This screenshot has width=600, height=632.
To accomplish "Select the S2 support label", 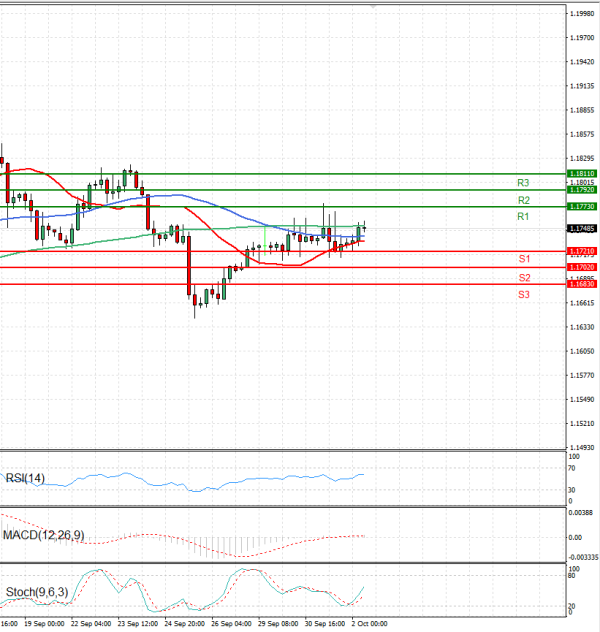I will point(523,277).
